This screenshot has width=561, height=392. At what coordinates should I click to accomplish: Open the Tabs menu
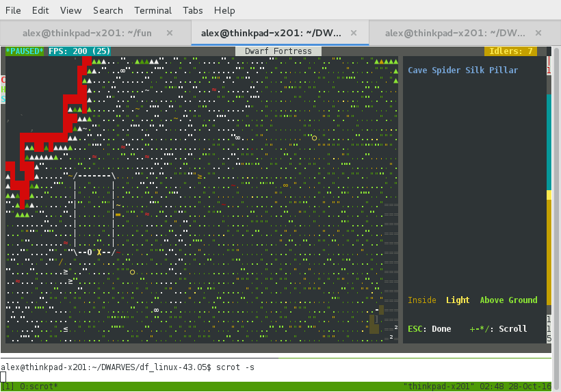tap(192, 10)
